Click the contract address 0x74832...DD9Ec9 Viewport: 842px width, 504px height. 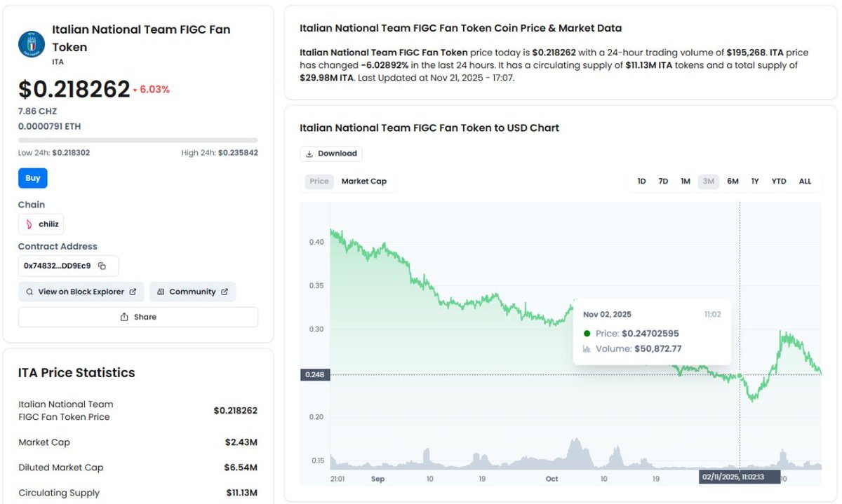(57, 266)
